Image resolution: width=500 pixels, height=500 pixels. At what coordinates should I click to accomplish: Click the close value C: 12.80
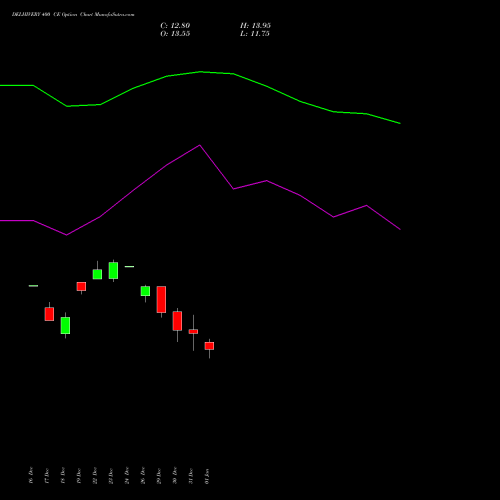point(175,26)
